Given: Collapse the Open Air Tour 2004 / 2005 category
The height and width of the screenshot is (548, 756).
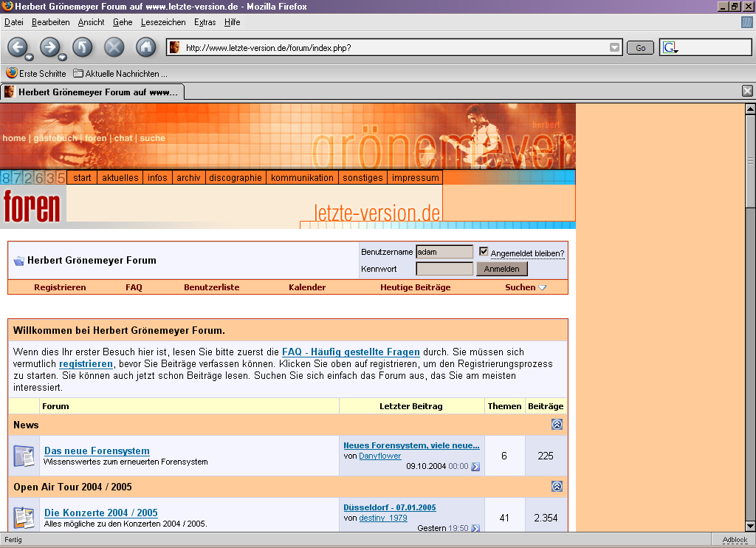Looking at the screenshot, I should (x=557, y=487).
